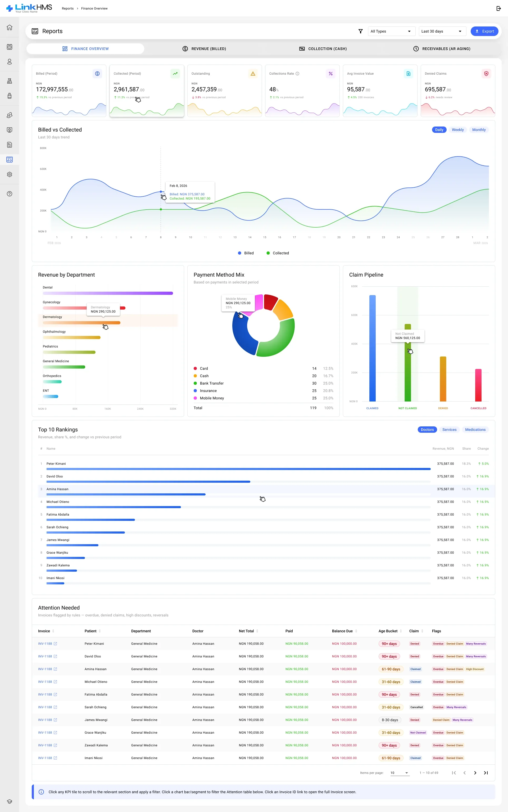Switch to the Revenue (Billed) tab

204,49
